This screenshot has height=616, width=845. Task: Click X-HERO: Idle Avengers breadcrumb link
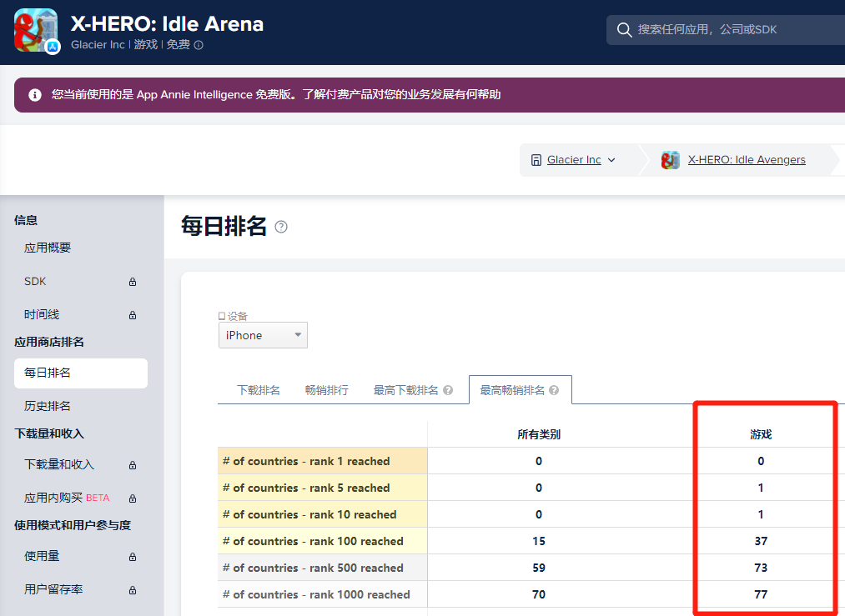pos(747,160)
